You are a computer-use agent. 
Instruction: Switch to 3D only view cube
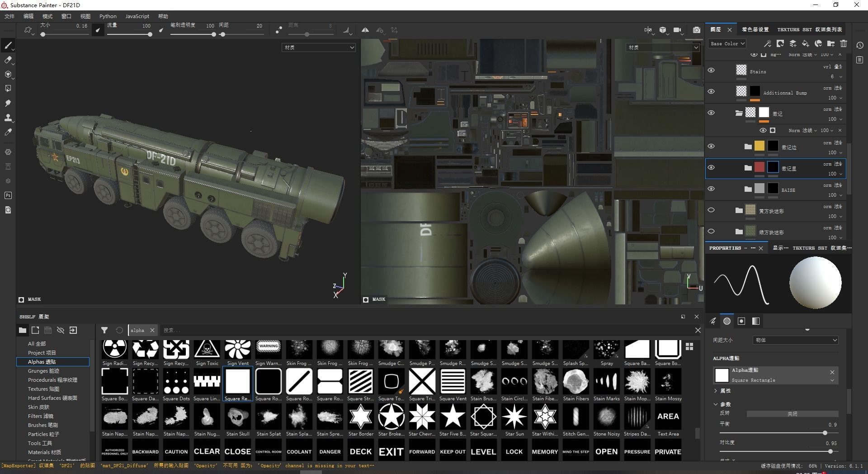click(x=663, y=30)
